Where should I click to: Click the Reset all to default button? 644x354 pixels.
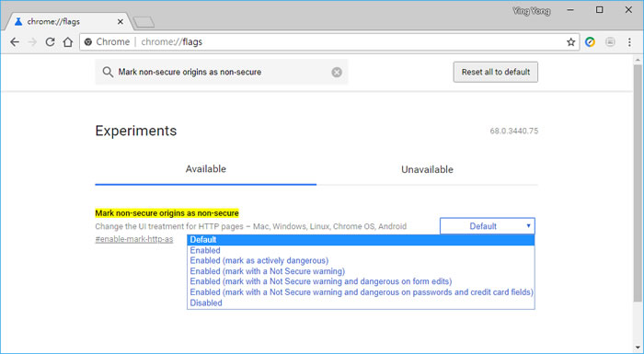(496, 73)
